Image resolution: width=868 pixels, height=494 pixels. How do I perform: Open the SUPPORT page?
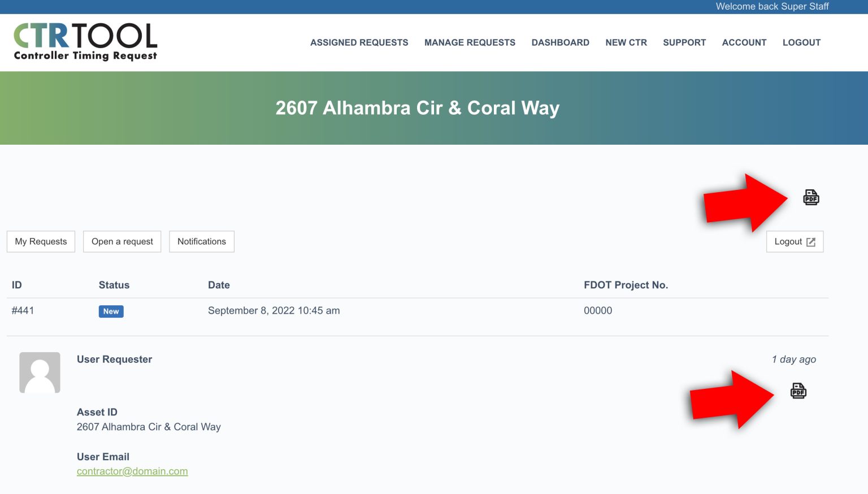[x=684, y=42]
